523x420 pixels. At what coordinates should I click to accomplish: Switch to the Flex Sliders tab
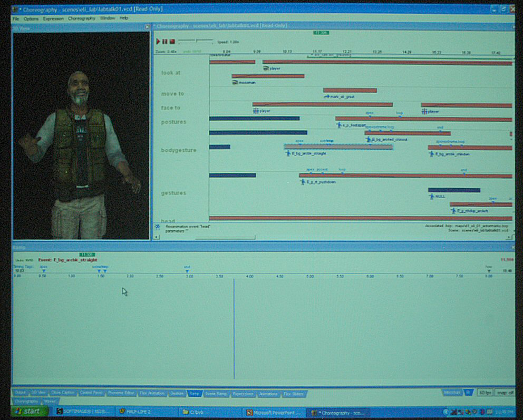294,394
